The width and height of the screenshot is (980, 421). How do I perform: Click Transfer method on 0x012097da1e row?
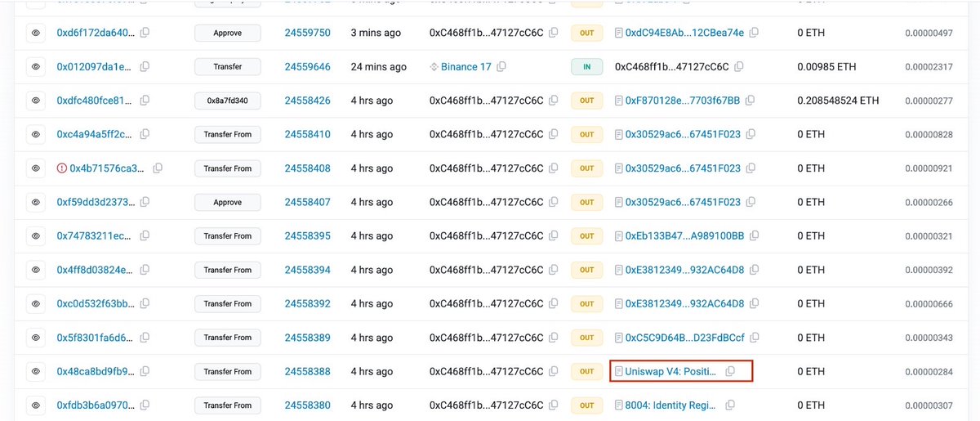point(228,67)
